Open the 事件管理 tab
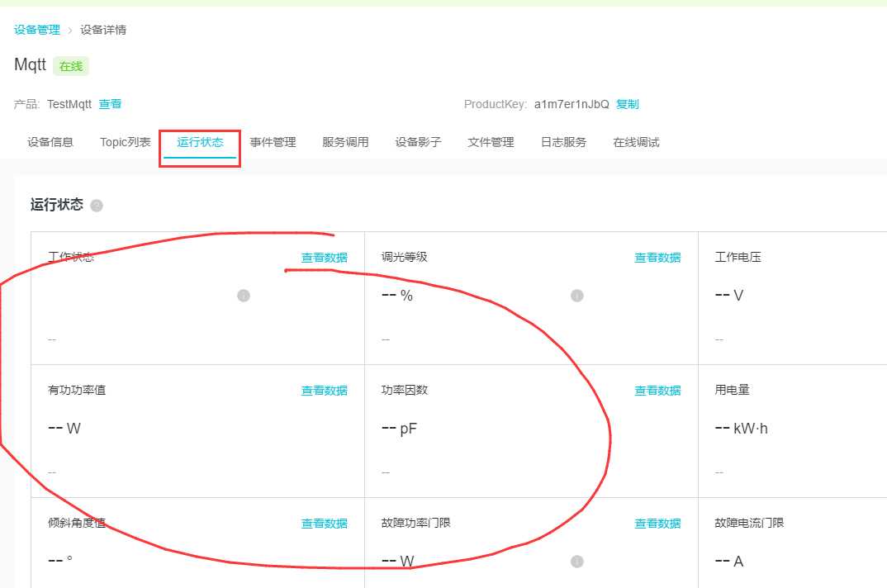Viewport: 887px width, 588px height. point(273,142)
